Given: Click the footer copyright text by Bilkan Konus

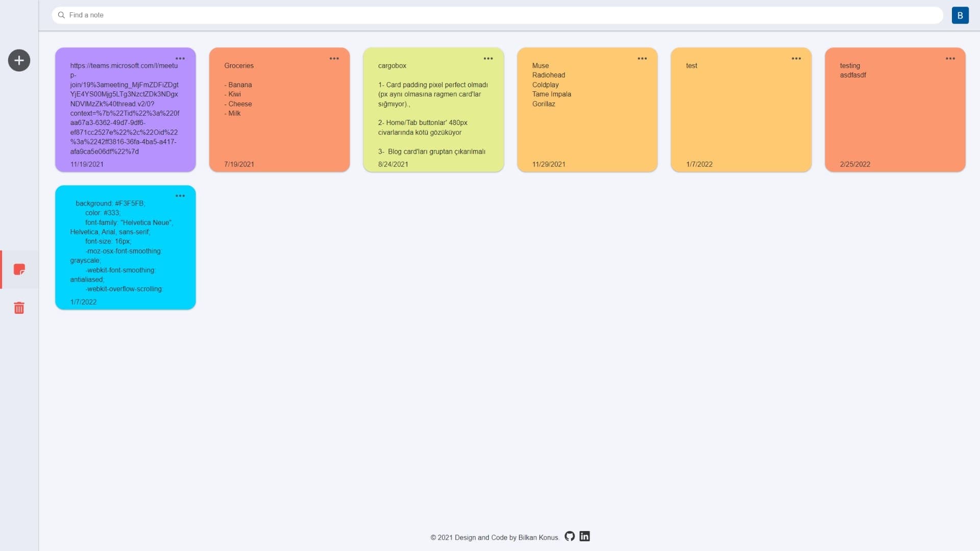Looking at the screenshot, I should 495,537.
